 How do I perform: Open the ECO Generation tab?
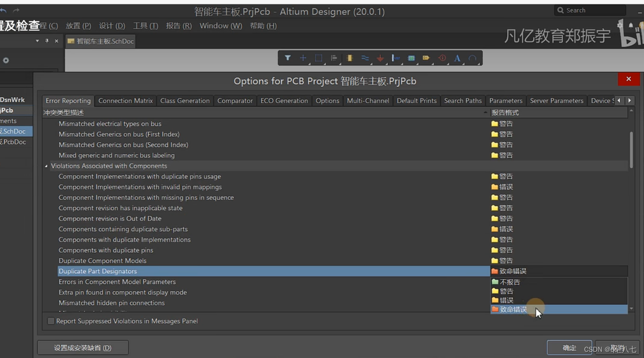(x=284, y=101)
